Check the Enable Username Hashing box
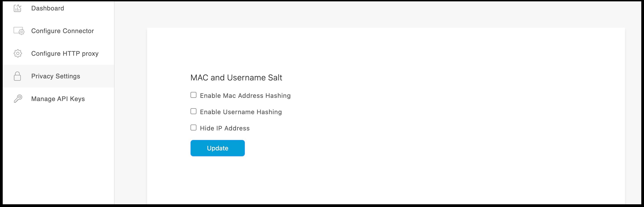 coord(193,111)
